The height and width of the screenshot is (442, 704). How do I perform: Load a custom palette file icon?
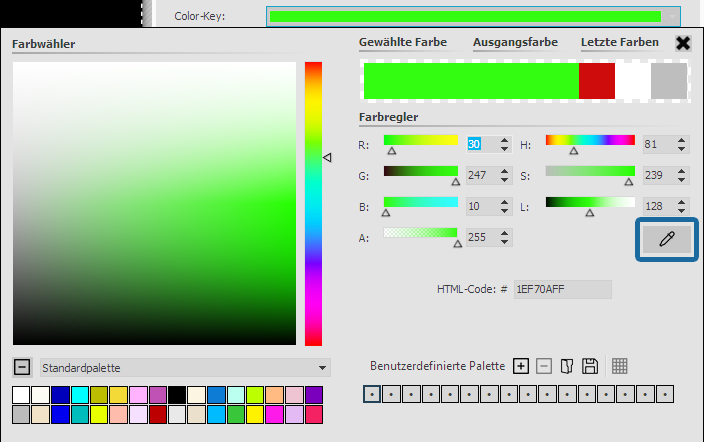567,367
